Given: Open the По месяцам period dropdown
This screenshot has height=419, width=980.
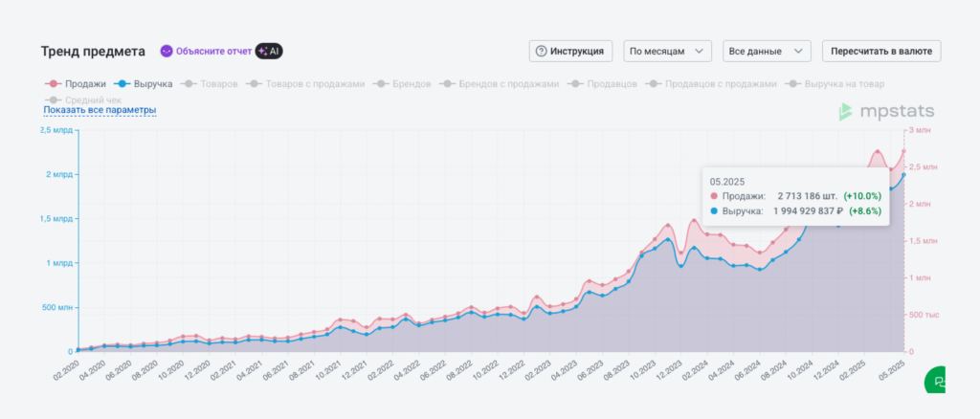Looking at the screenshot, I should click(667, 51).
